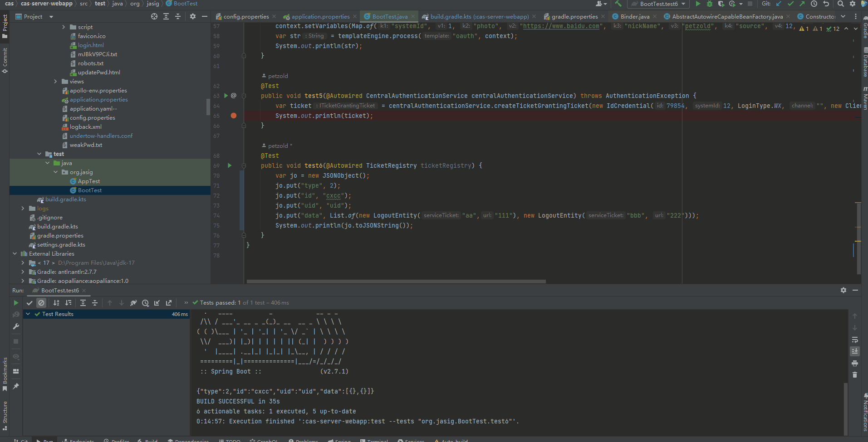The image size is (868, 442).
Task: Collapse the Test Results node
Action: 28,314
